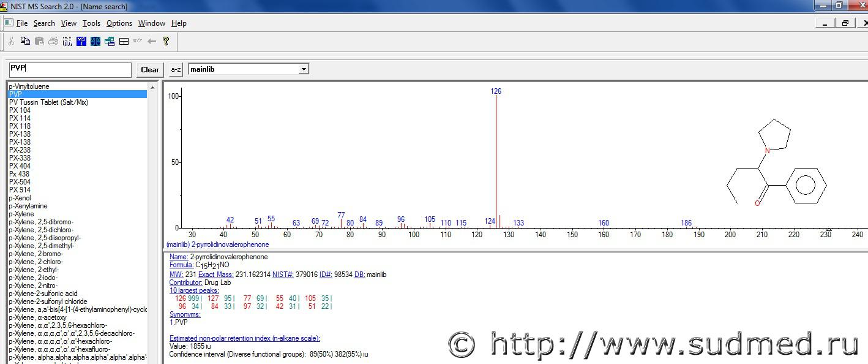Expand the mainlib library dropdown

[x=303, y=69]
